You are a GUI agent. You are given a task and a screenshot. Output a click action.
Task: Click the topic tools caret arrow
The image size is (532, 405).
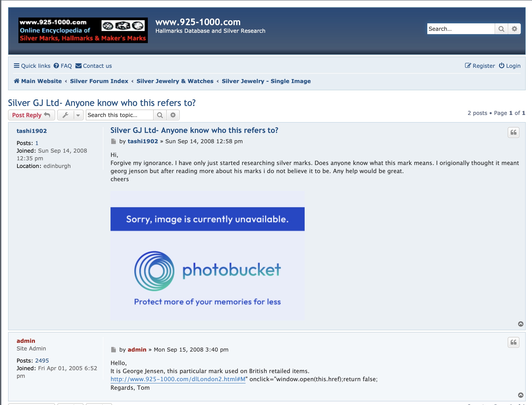[78, 115]
